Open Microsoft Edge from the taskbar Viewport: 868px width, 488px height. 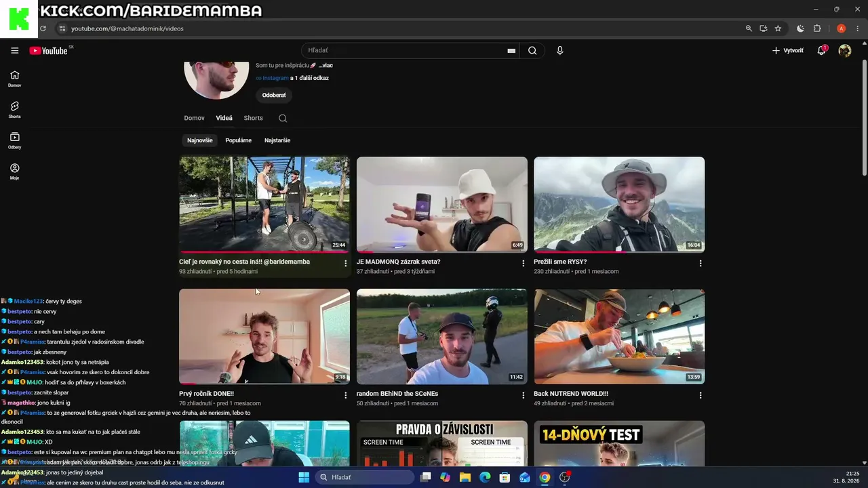click(485, 477)
